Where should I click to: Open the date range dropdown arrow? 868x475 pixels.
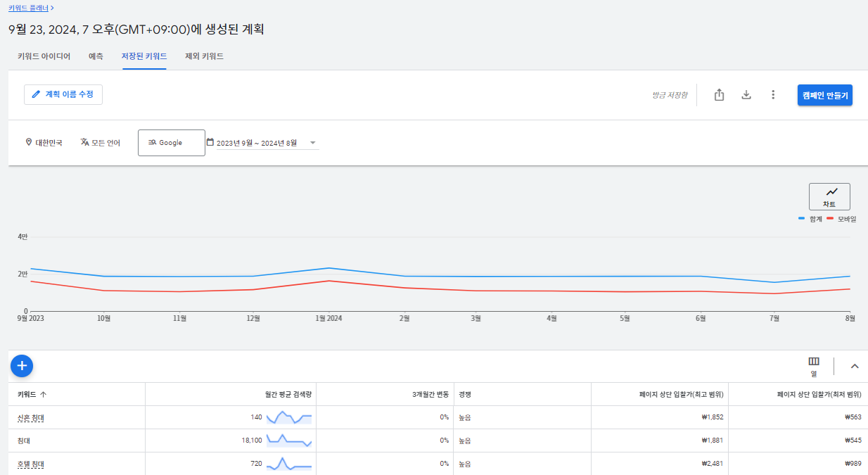[313, 143]
